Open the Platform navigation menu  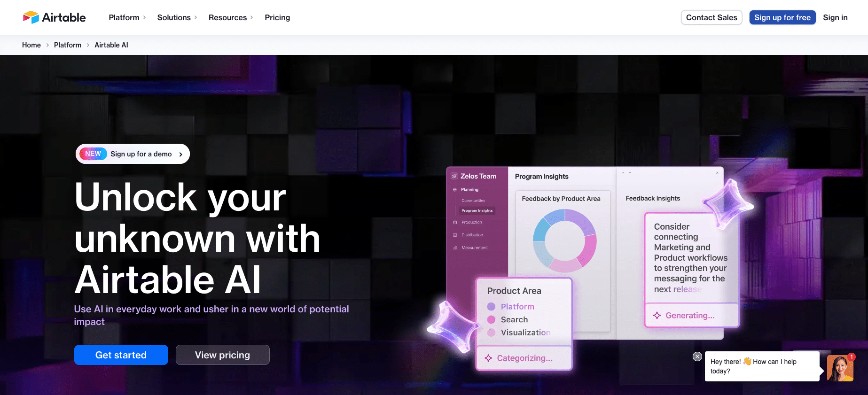coord(127,17)
